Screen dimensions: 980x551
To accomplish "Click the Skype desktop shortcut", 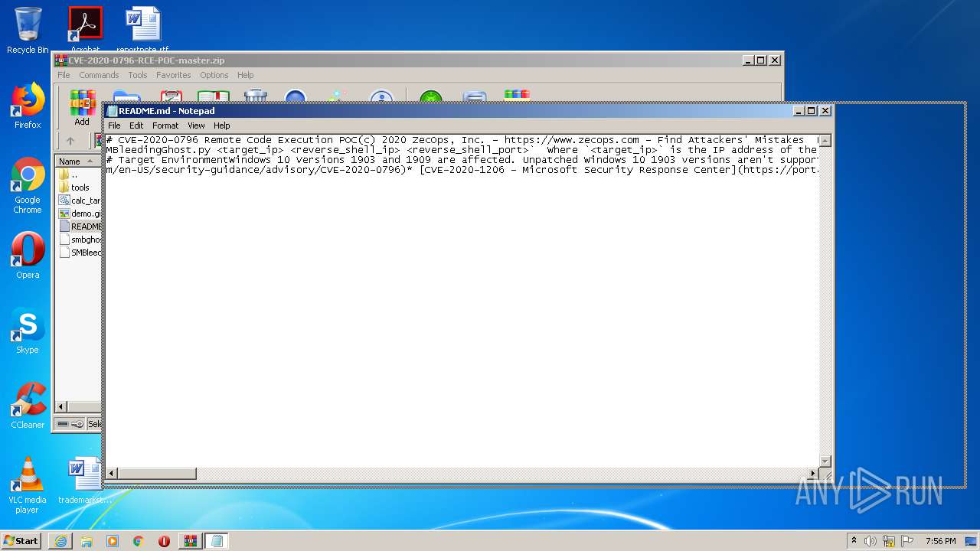I will coord(28,331).
